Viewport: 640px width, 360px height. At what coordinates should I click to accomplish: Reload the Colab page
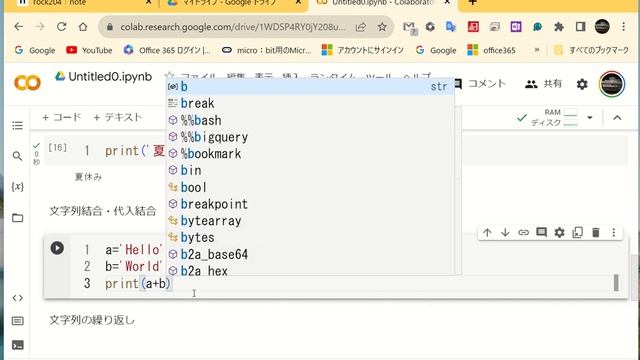coord(62,27)
